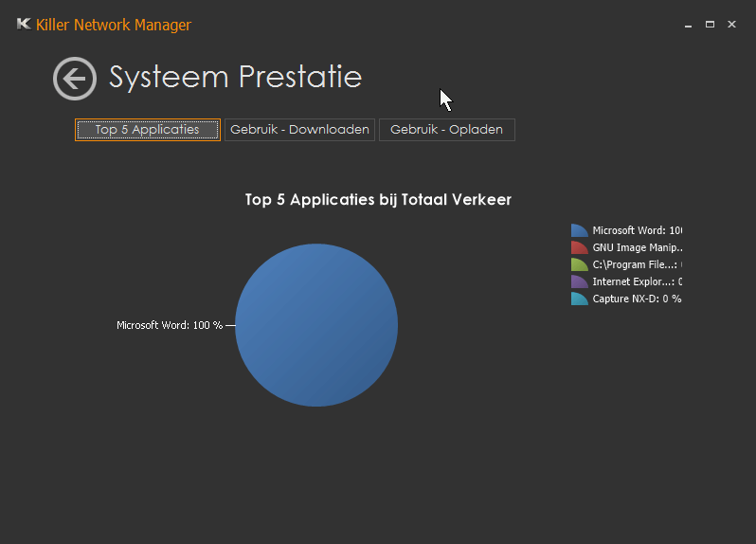
Task: Select the purple Internet Explor legend swatch
Action: pos(580,281)
